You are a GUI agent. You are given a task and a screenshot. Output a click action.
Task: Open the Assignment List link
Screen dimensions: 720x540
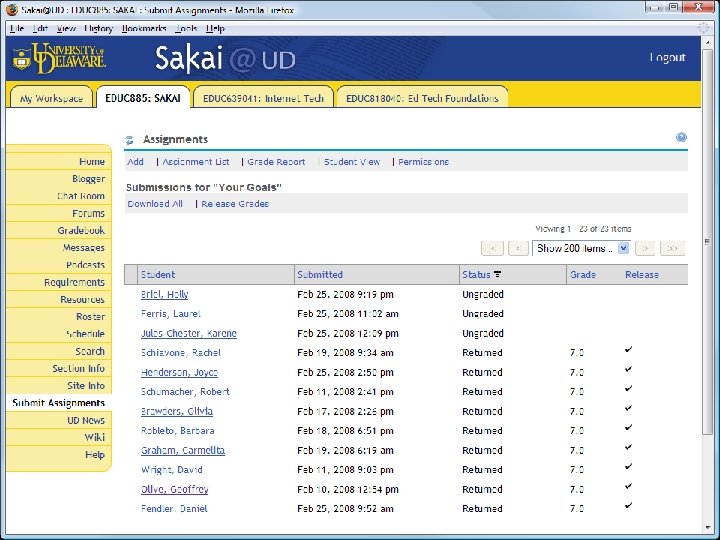tap(196, 162)
